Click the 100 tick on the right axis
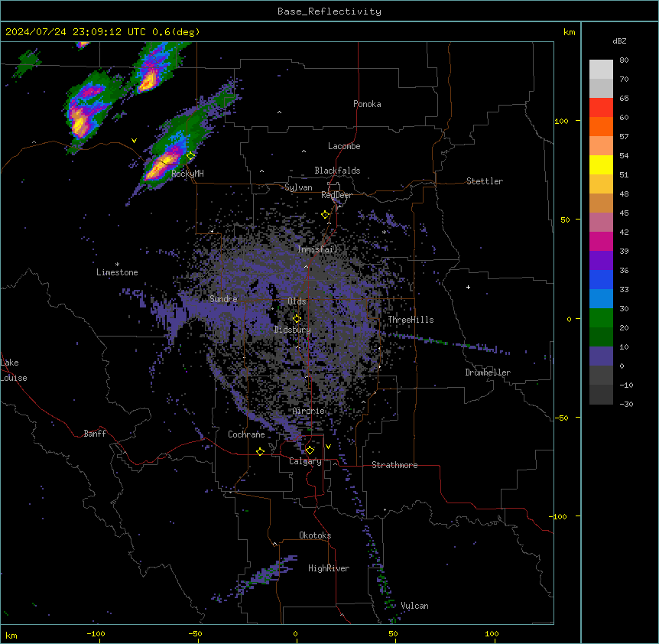Image resolution: width=659 pixels, height=644 pixels. (x=561, y=121)
